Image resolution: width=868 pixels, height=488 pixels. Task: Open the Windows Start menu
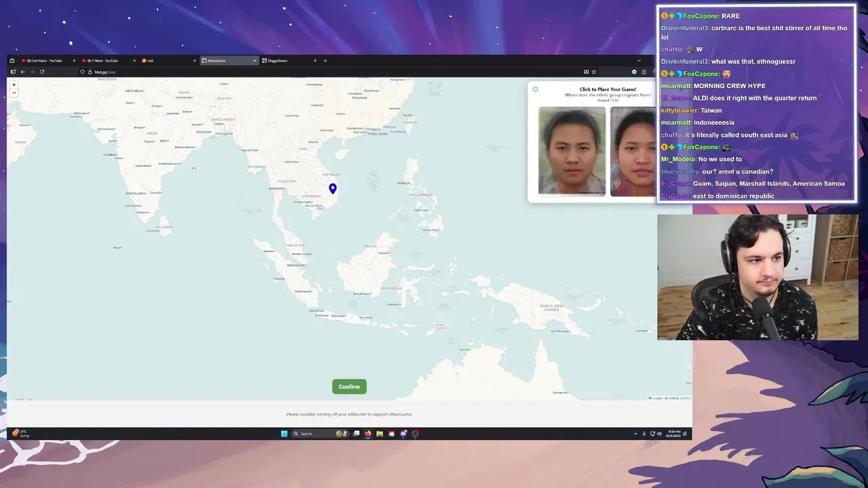(284, 434)
